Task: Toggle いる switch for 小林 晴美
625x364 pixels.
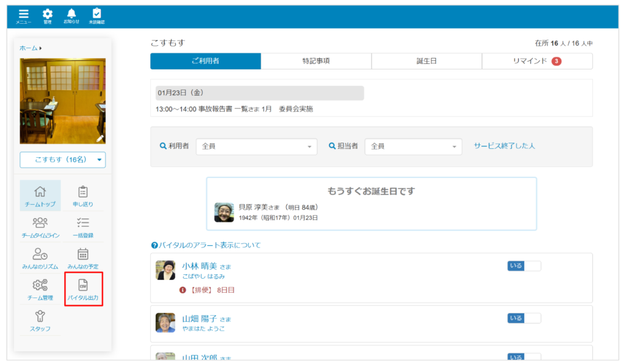Action: (524, 266)
